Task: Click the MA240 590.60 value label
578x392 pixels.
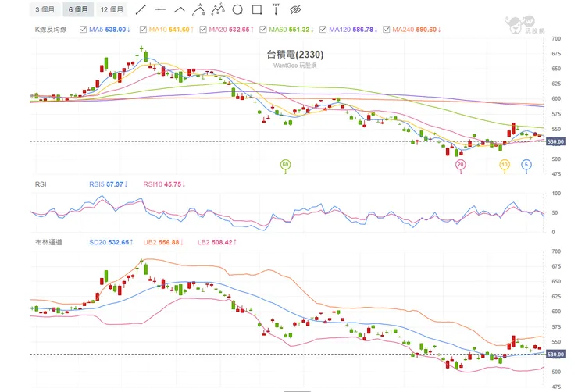Action: coord(416,30)
